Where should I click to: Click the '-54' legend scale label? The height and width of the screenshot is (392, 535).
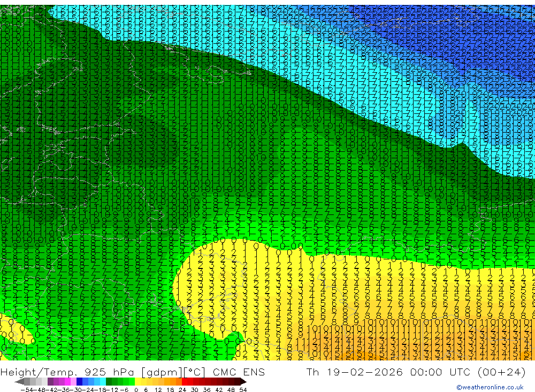coord(27,390)
